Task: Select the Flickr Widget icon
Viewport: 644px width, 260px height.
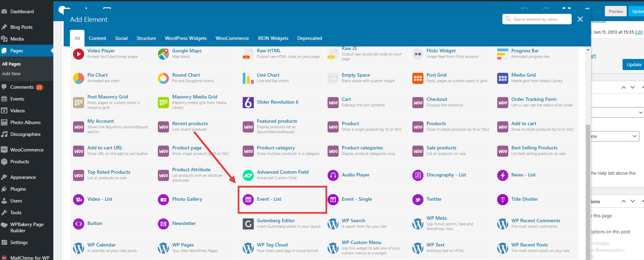Action: pyautogui.click(x=418, y=54)
